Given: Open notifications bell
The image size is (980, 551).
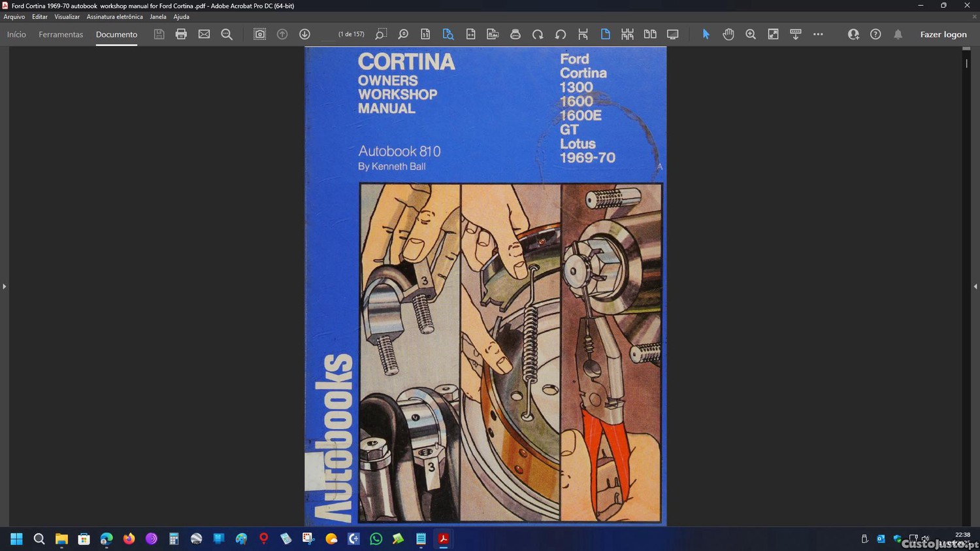Looking at the screenshot, I should 898,34.
